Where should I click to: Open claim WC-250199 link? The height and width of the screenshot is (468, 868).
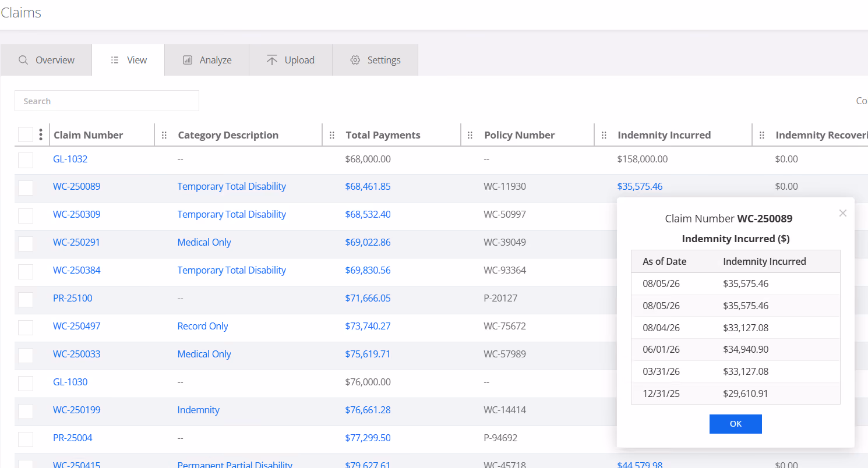click(x=76, y=410)
